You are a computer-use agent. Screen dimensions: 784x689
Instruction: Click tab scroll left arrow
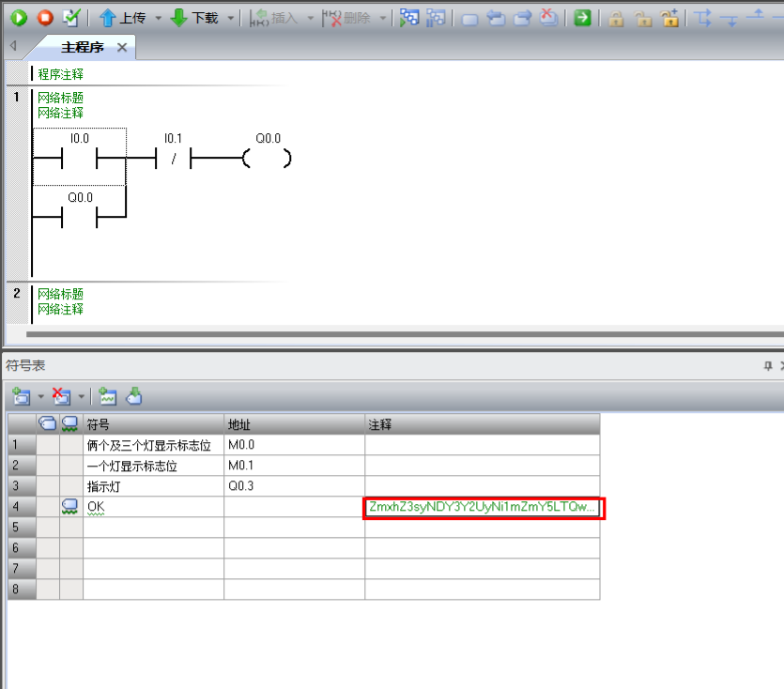click(x=13, y=45)
